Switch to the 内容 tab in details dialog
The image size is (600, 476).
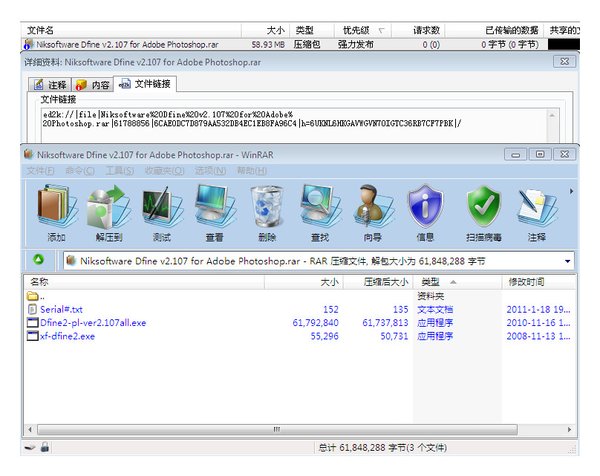[x=93, y=85]
